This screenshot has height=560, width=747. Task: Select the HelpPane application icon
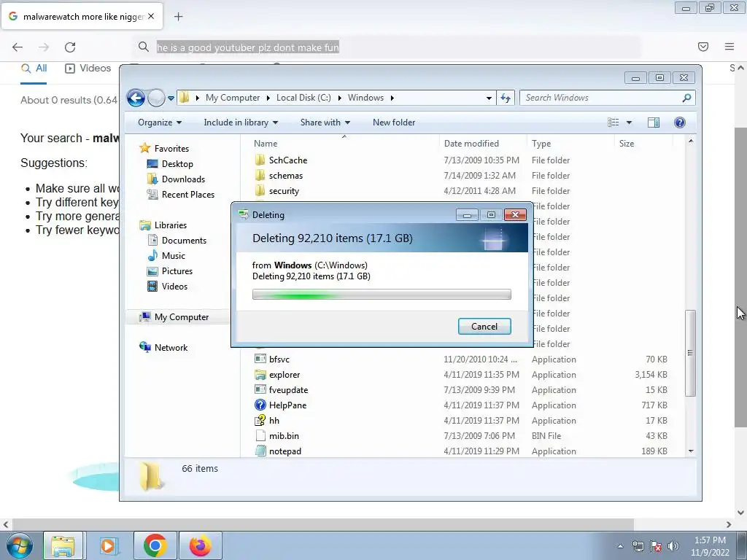[260, 405]
